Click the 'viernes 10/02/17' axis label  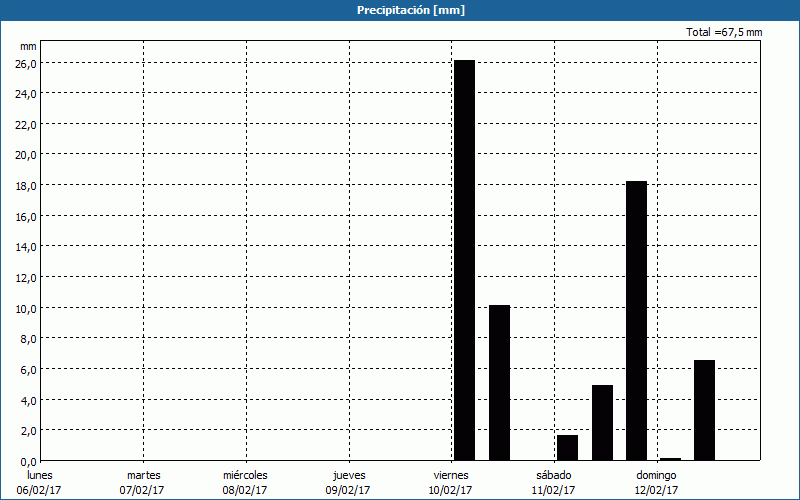450,482
